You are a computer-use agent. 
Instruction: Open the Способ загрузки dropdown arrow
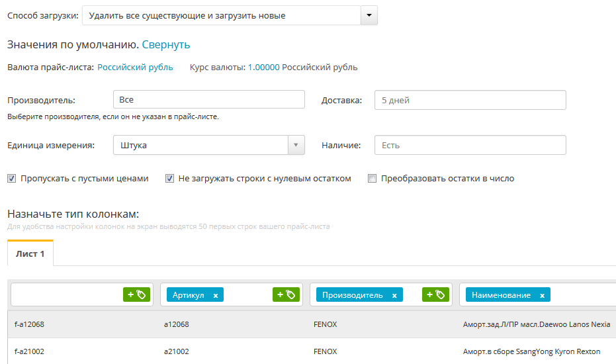click(369, 15)
